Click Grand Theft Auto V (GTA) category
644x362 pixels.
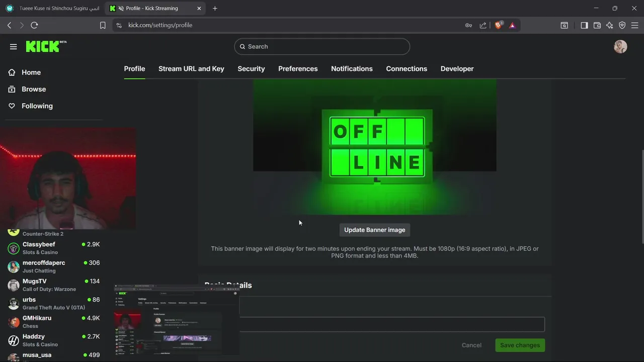click(x=54, y=308)
